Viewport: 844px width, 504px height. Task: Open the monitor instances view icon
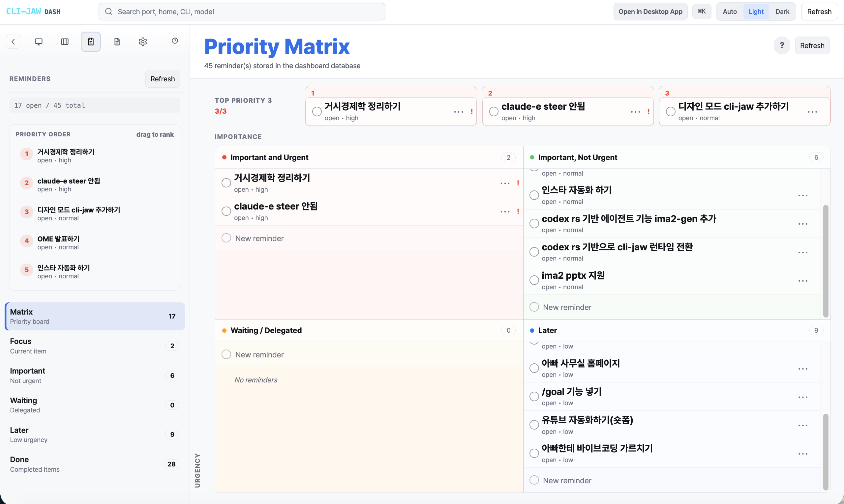(x=39, y=42)
